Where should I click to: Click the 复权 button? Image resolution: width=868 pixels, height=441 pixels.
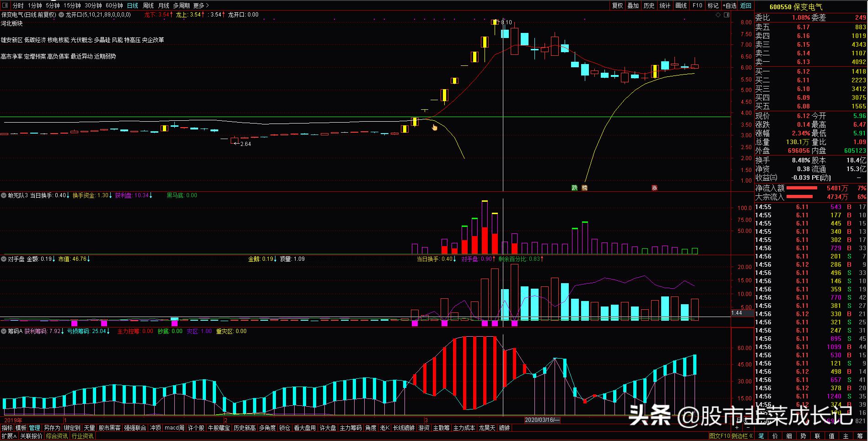pyautogui.click(x=618, y=5)
